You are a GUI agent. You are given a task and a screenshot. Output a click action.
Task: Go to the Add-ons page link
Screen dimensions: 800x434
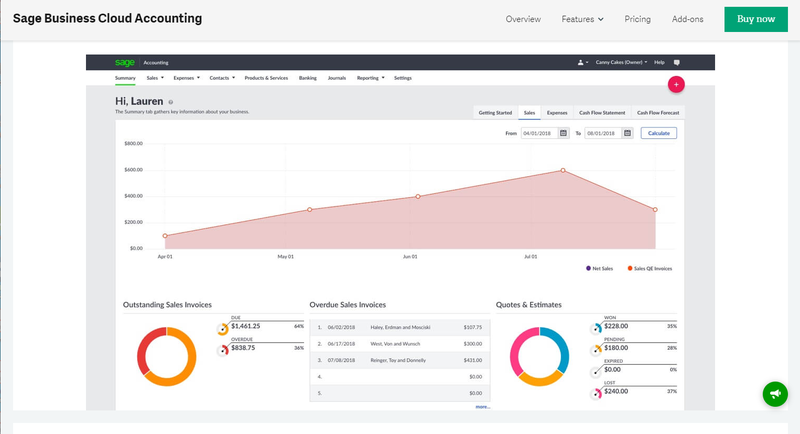[x=687, y=19]
